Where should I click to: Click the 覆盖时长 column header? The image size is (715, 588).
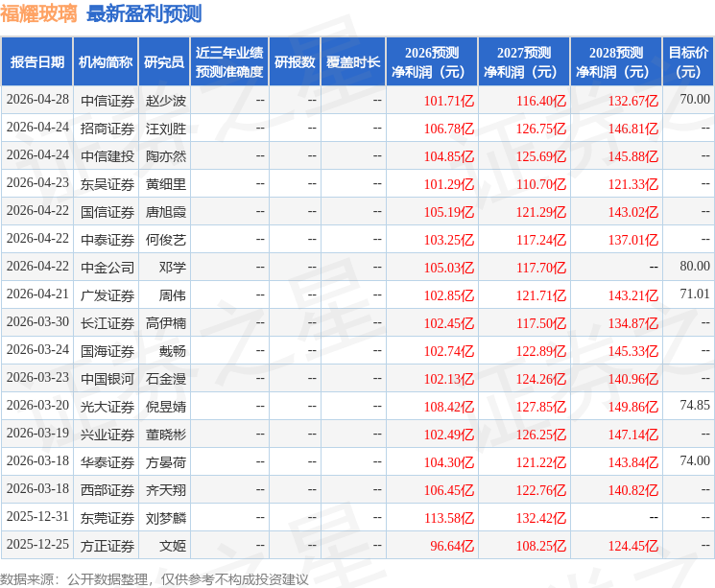(x=353, y=61)
